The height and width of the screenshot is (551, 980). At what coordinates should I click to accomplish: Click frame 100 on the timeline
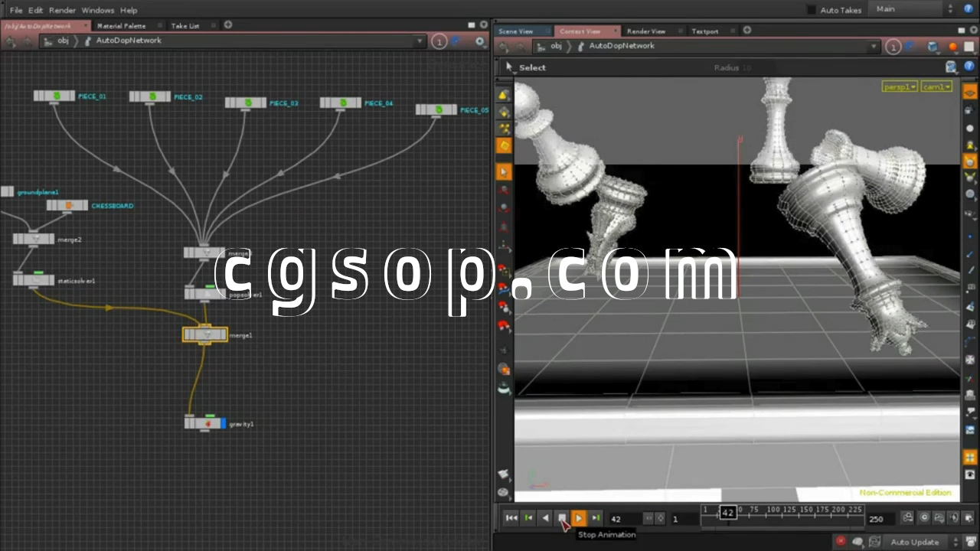[773, 510]
